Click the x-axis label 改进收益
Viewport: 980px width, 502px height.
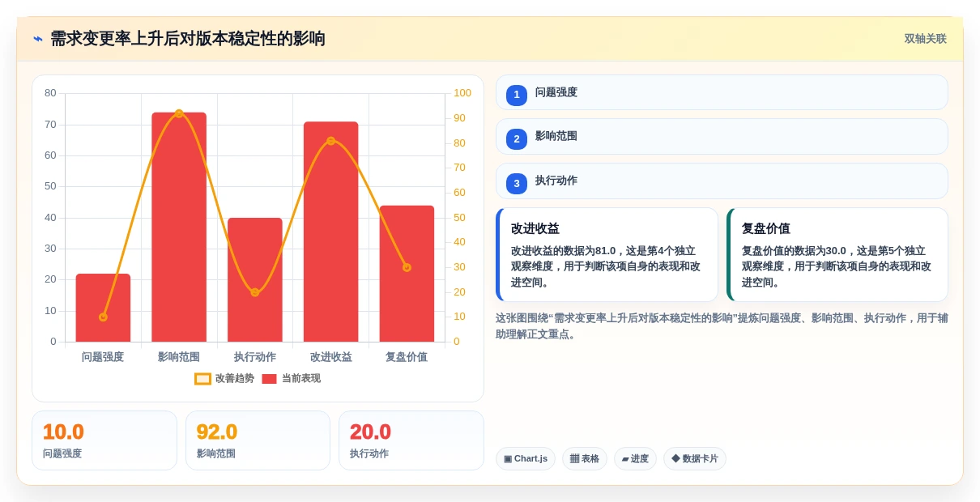(x=330, y=357)
